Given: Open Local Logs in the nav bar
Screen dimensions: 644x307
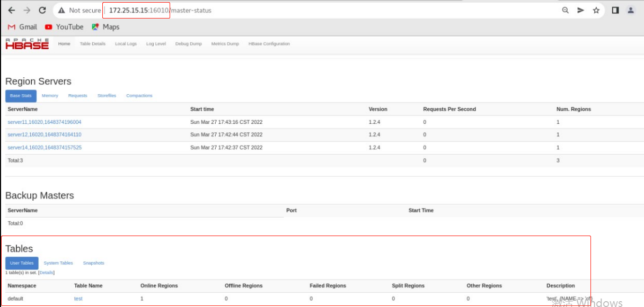Looking at the screenshot, I should point(126,44).
